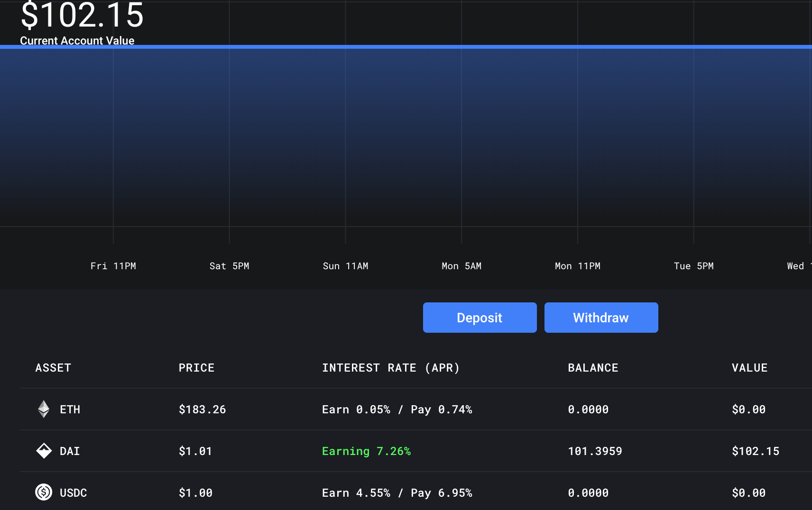812x510 pixels.
Task: Click the Sun 11AM chart axis label
Action: [x=345, y=266]
